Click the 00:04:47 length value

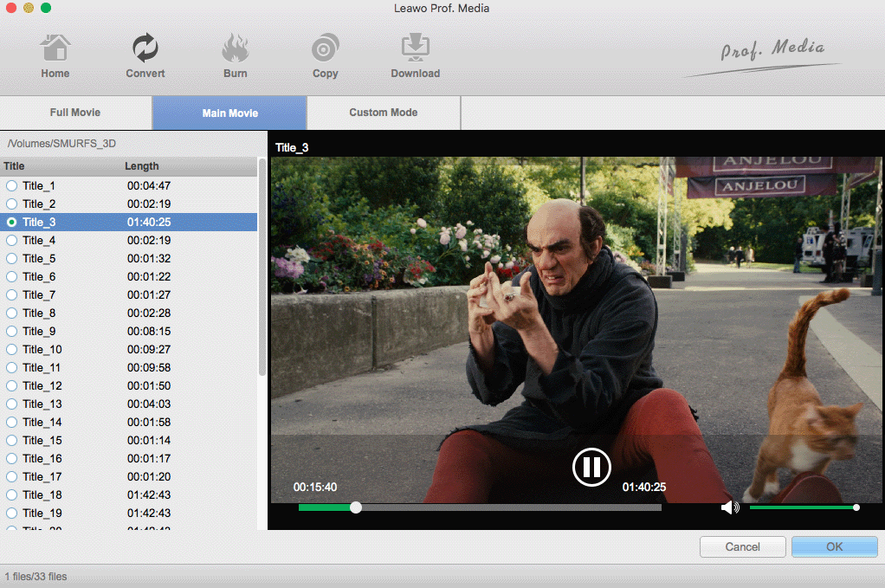pos(149,185)
